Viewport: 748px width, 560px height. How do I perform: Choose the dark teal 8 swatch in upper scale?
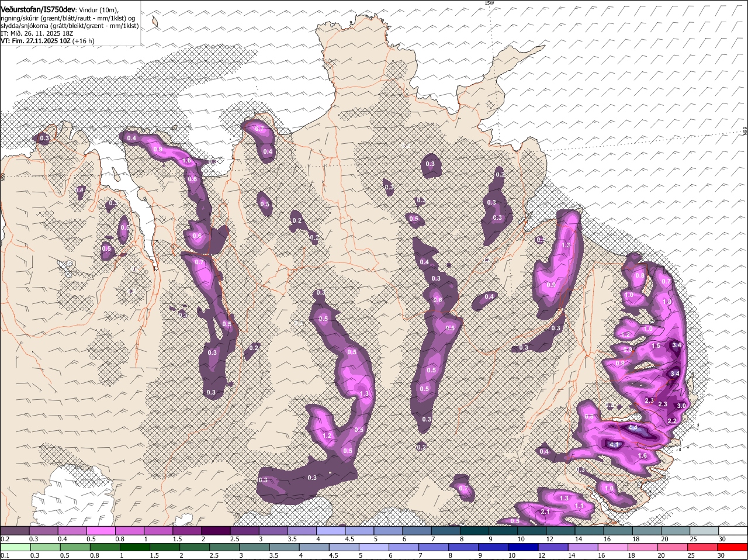tap(474, 531)
